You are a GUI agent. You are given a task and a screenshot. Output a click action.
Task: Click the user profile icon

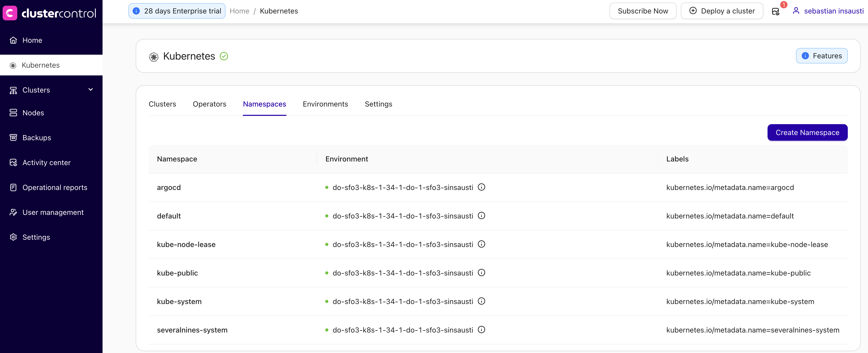click(x=796, y=11)
